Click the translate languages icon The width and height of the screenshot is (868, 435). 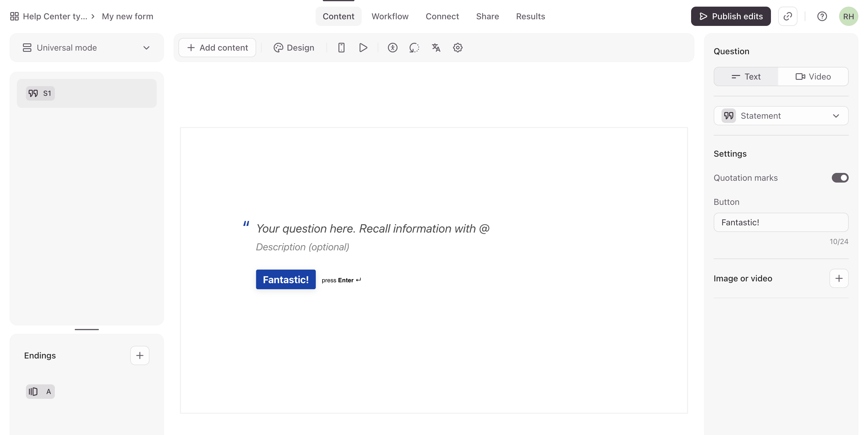point(436,48)
